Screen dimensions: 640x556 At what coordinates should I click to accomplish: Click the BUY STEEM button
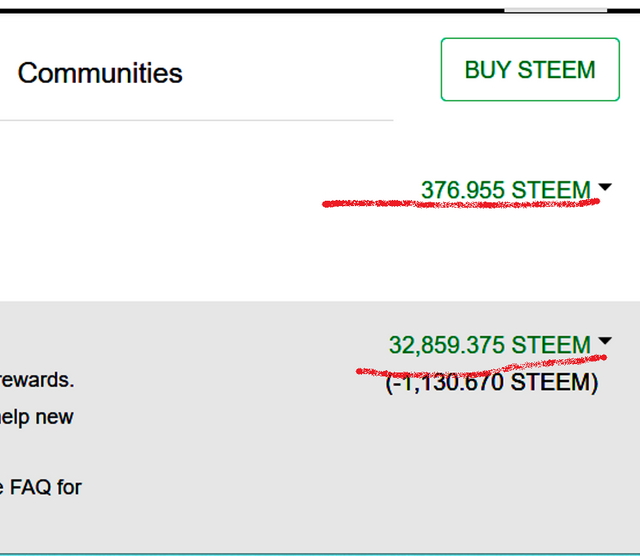(x=530, y=69)
